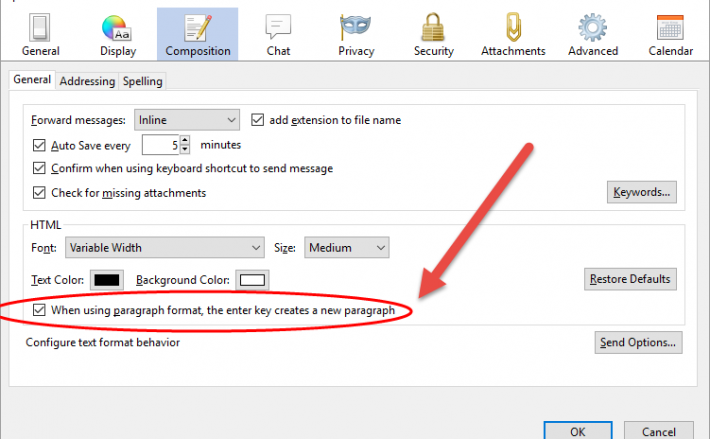Pick the black Text Color swatch
The height and width of the screenshot is (439, 710).
click(x=107, y=280)
